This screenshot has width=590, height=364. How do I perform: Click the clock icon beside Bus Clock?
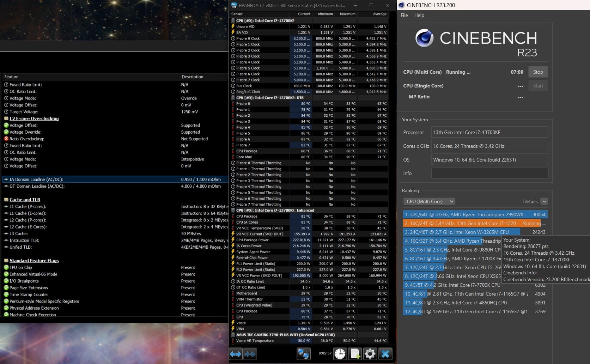pyautogui.click(x=233, y=86)
